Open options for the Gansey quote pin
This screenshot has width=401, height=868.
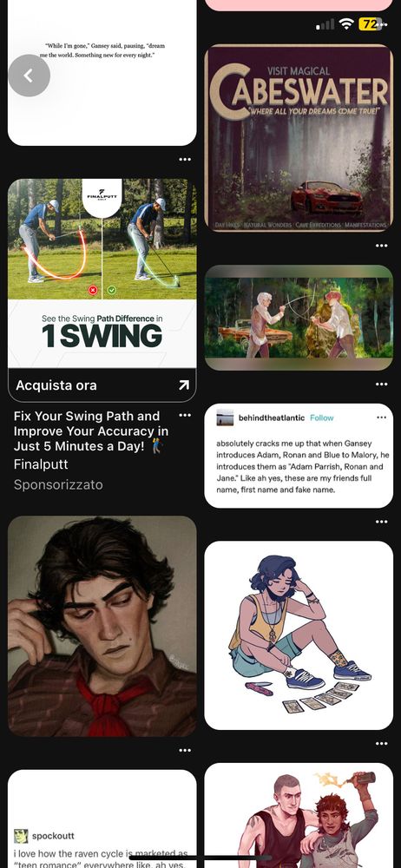pyautogui.click(x=185, y=160)
